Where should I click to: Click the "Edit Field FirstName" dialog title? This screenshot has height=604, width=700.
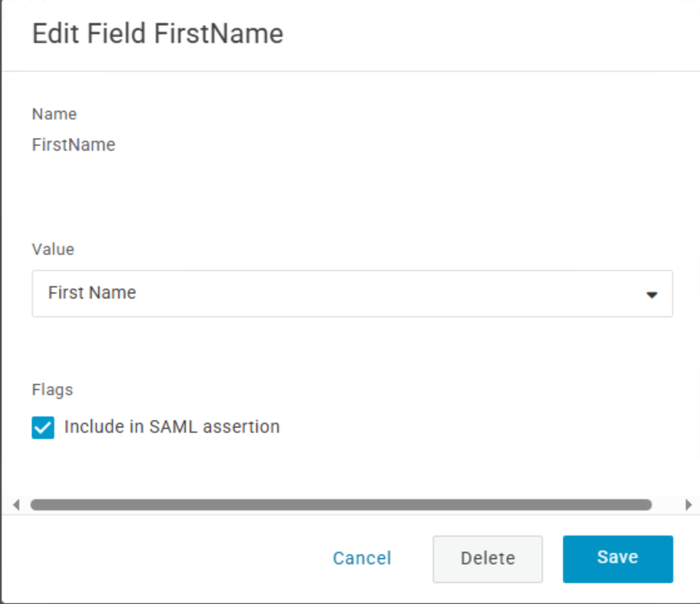[x=157, y=33]
